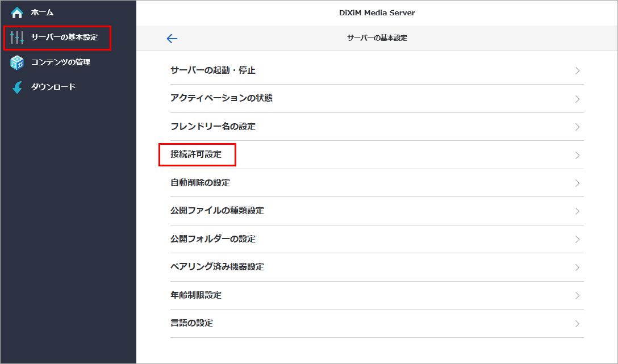618x364 pixels.
Task: Click the download arrow icon in the sidebar
Action: pos(18,87)
